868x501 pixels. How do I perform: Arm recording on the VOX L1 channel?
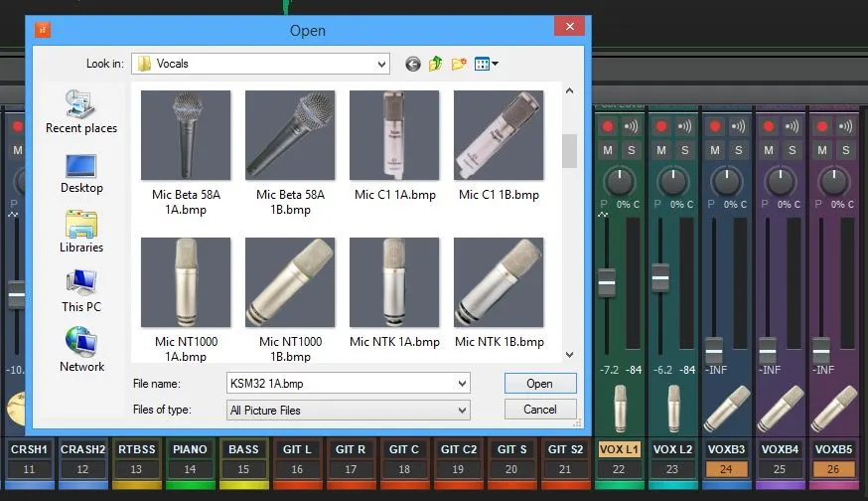607,127
